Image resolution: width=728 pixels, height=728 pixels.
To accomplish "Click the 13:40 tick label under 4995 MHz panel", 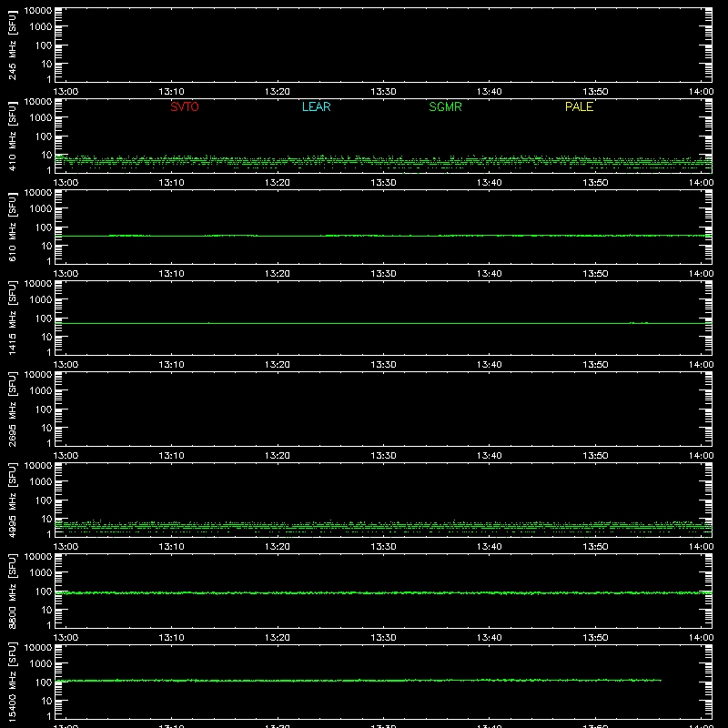I will point(490,547).
